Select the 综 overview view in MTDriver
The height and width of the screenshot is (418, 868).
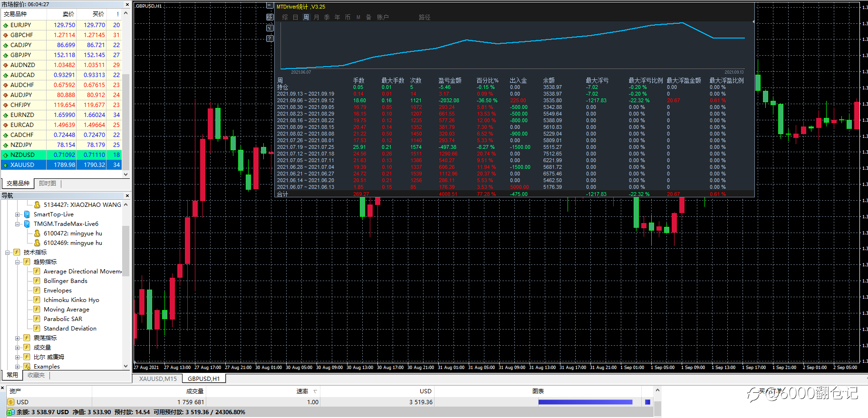(285, 17)
